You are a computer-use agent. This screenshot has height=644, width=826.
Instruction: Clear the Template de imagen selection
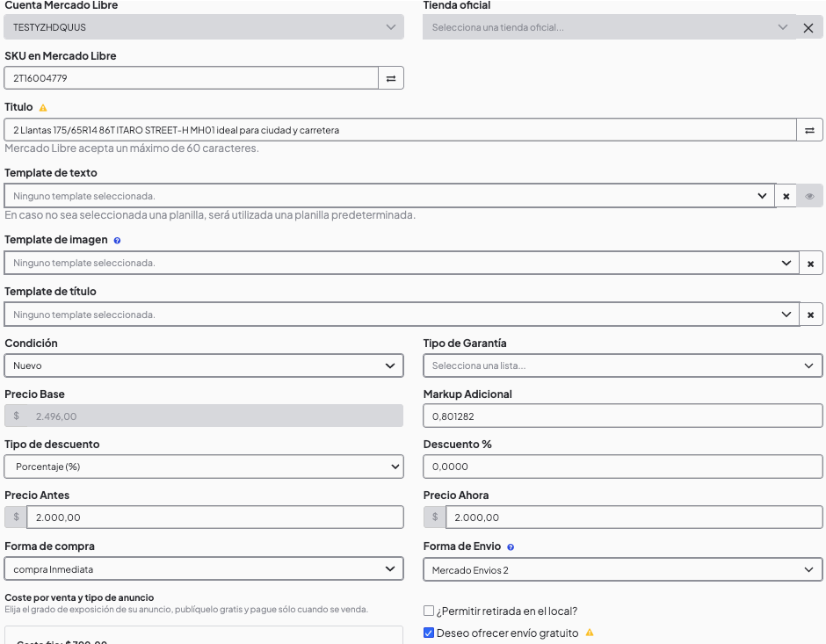click(811, 263)
